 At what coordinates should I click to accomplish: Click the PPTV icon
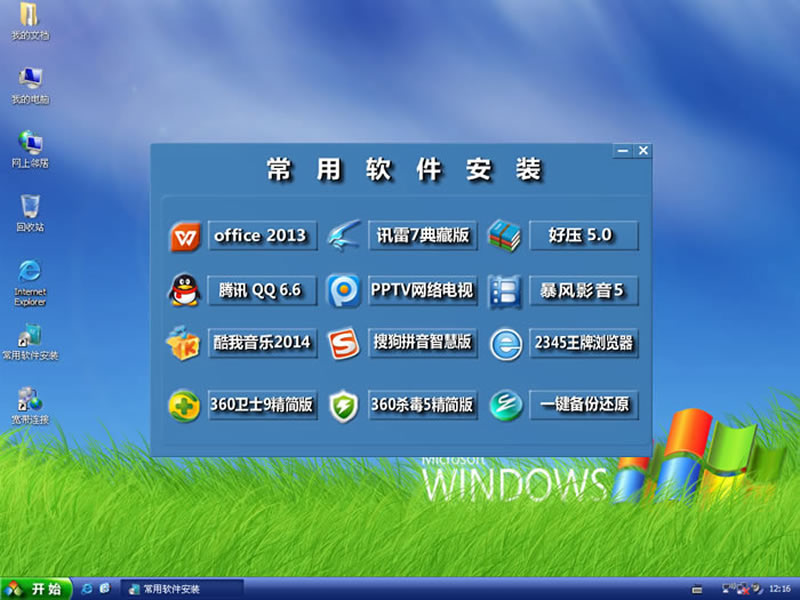pyautogui.click(x=343, y=291)
